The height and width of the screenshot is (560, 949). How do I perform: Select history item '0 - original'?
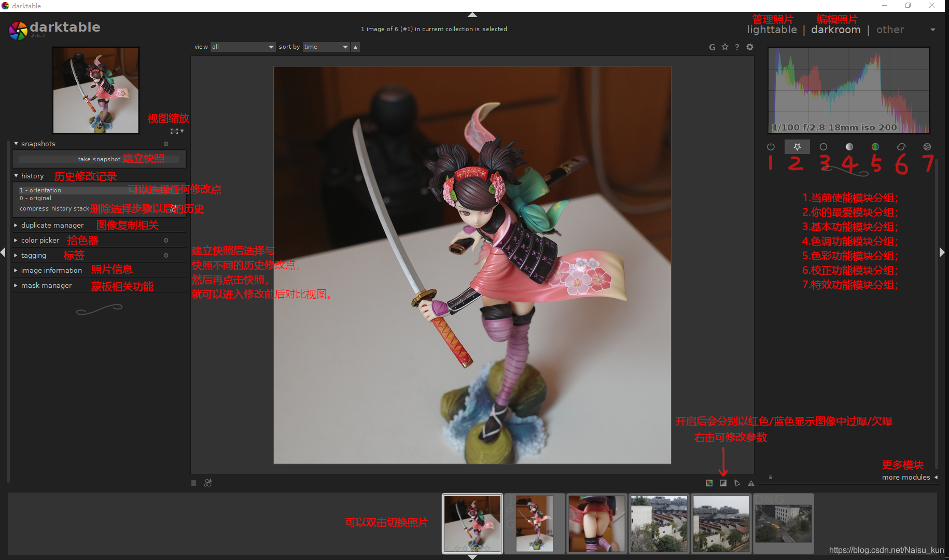pyautogui.click(x=99, y=198)
